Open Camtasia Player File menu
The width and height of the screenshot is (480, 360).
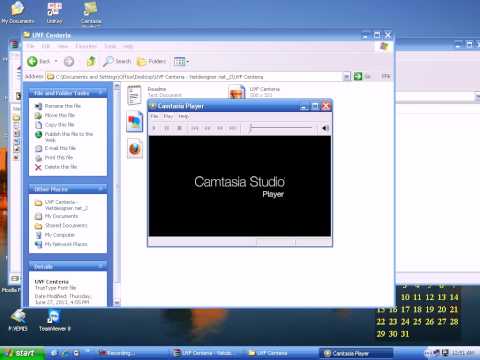(154, 116)
